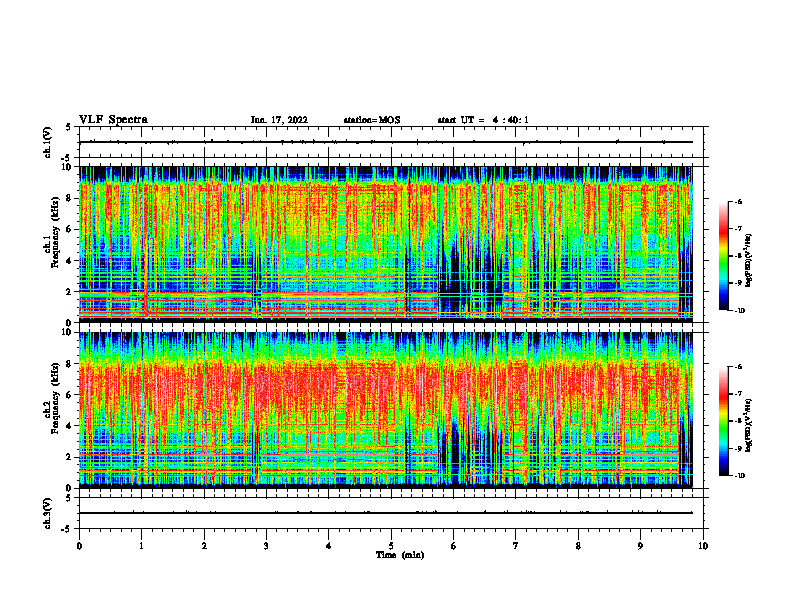792x612 pixels.
Task: Click the "-10" tick on ch.1 color bar
Action: coord(739,311)
